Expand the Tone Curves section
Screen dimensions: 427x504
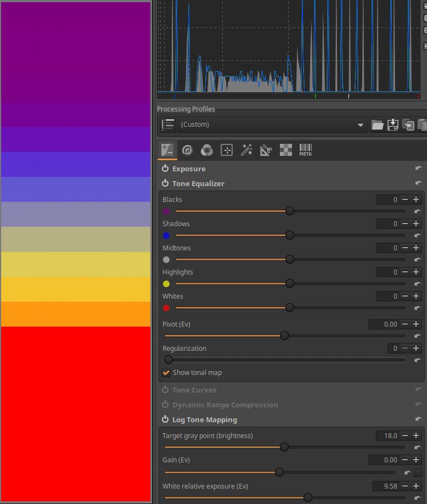click(194, 390)
